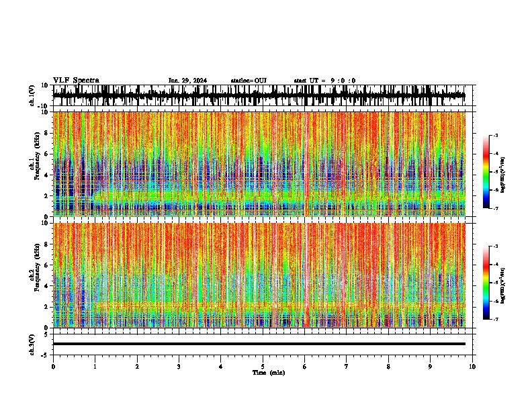Click the ch.1 voltage waveform trace
This screenshot has width=532, height=411.
click(x=259, y=95)
